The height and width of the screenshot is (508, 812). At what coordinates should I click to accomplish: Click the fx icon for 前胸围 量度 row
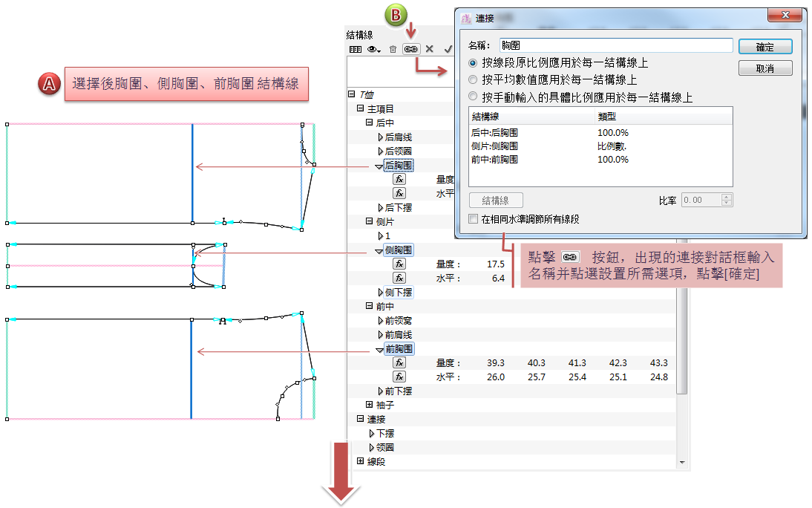coord(399,362)
